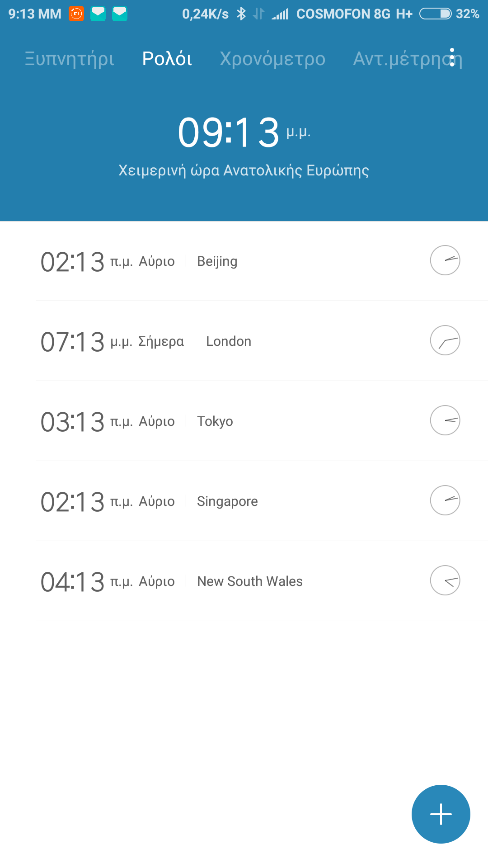The image size is (488, 868).
Task: Select the Ρολόι clock tab
Action: (x=167, y=59)
